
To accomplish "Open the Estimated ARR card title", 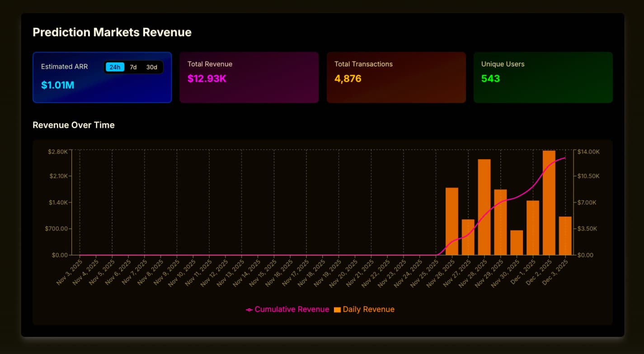I will point(65,67).
